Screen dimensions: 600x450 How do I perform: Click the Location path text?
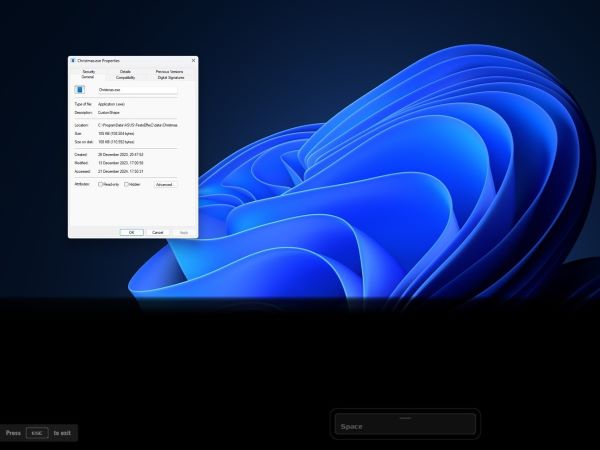[138, 125]
